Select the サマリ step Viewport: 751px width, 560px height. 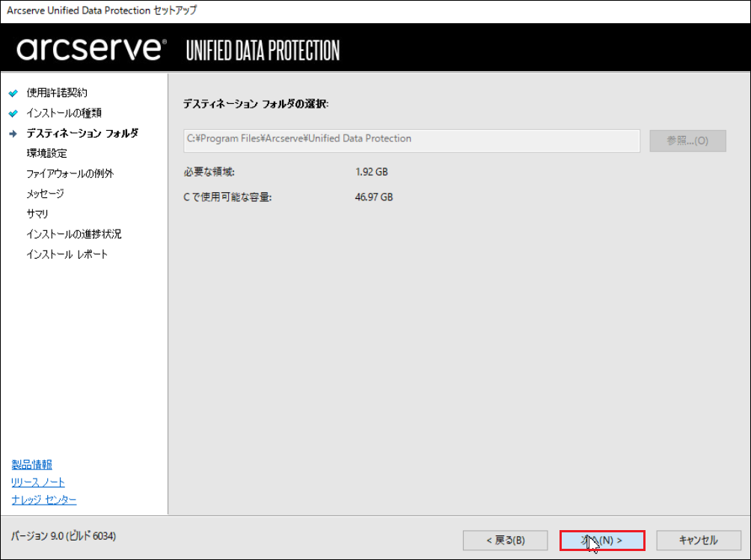(x=37, y=214)
